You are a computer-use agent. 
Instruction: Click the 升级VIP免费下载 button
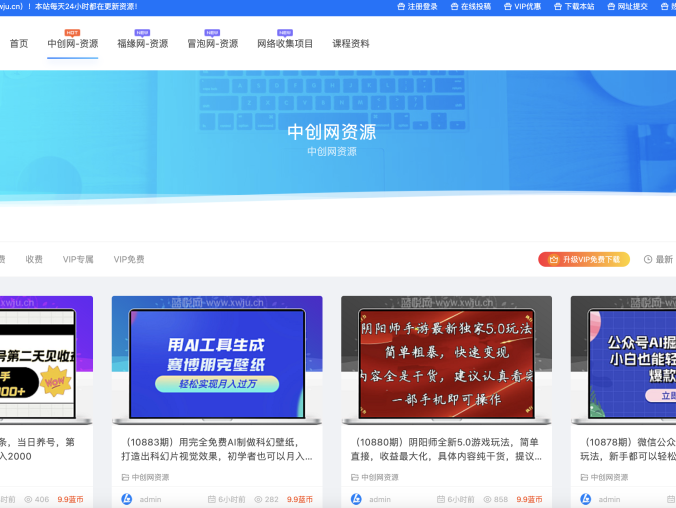pos(584,259)
